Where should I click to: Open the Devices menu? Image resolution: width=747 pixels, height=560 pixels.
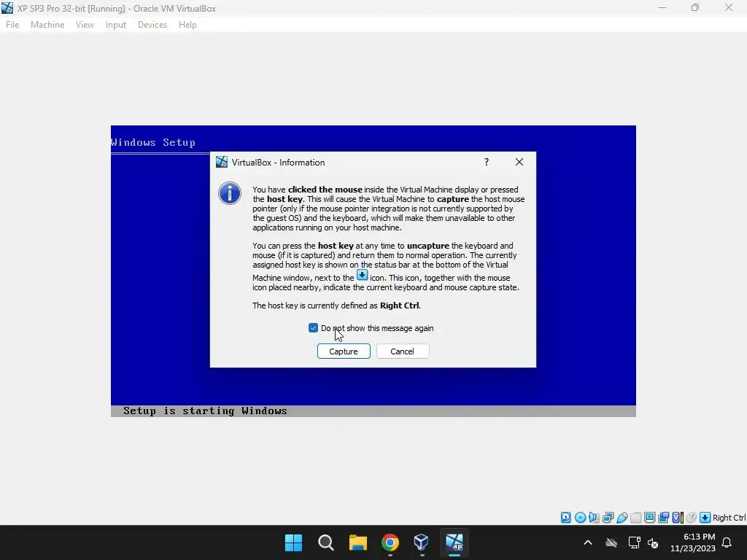coord(152,25)
